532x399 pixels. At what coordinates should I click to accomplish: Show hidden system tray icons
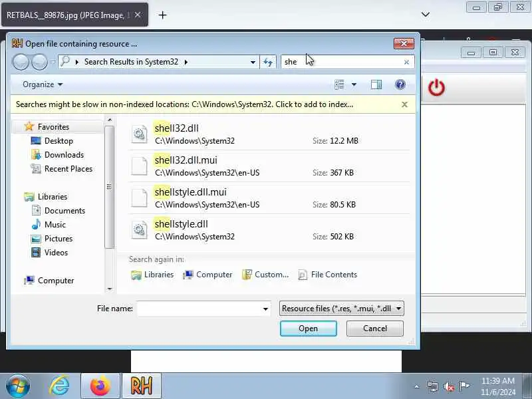(x=417, y=386)
